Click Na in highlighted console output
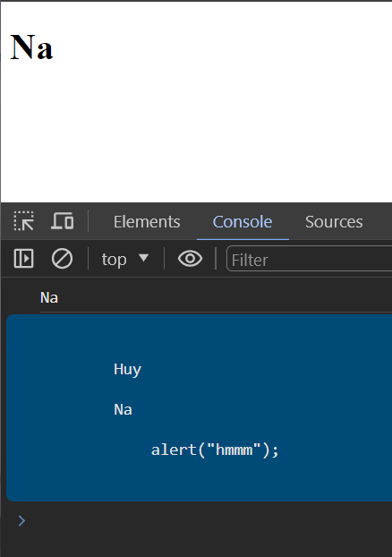 click(x=123, y=410)
